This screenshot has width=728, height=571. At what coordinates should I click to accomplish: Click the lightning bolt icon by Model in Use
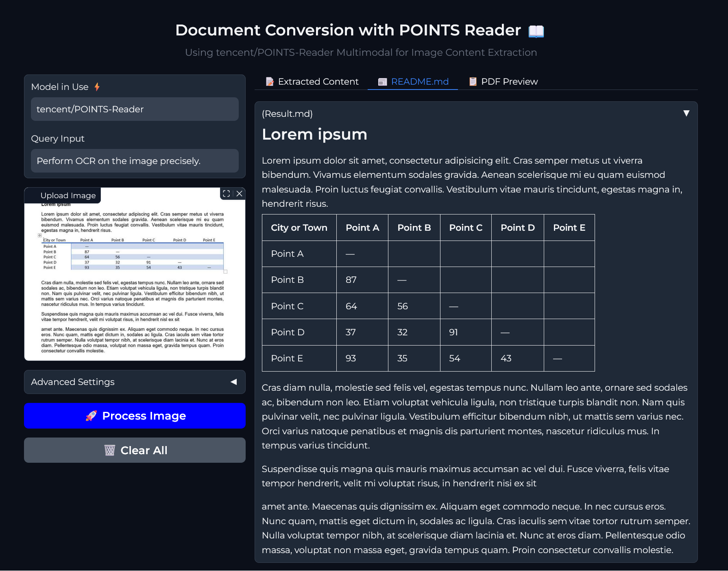(x=97, y=87)
